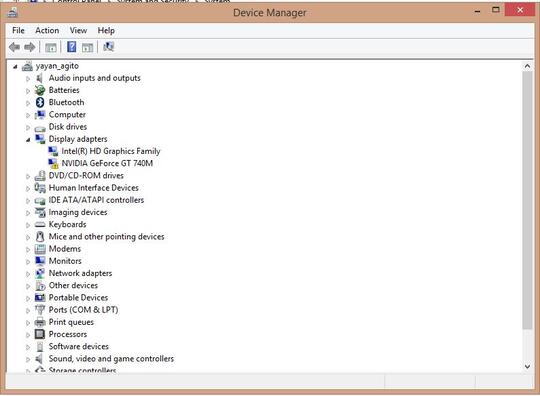The width and height of the screenshot is (540, 396).
Task: Select the NVIDIA GeForce GT 740M entry
Action: pos(107,163)
